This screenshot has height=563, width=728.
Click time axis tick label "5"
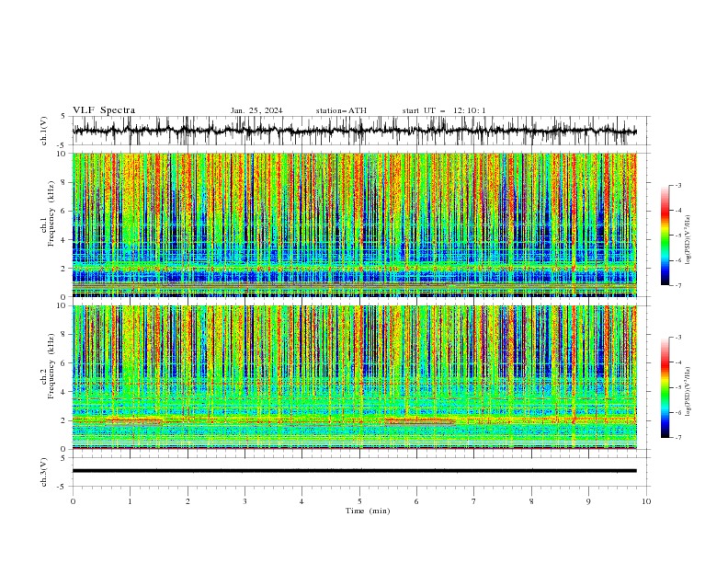click(x=359, y=501)
